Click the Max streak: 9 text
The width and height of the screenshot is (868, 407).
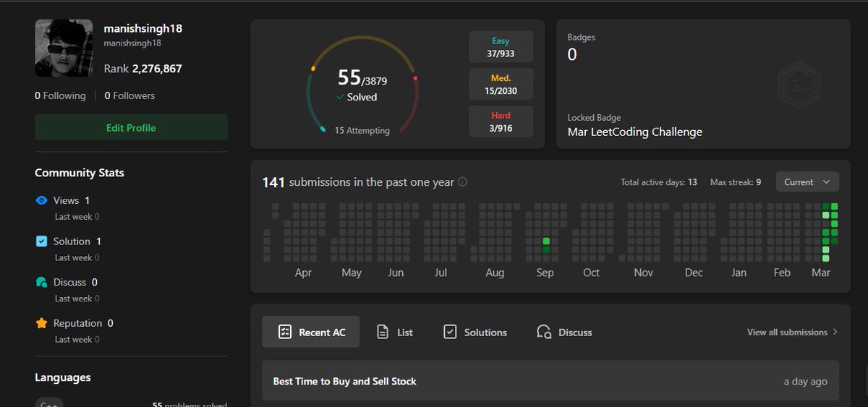(x=736, y=182)
